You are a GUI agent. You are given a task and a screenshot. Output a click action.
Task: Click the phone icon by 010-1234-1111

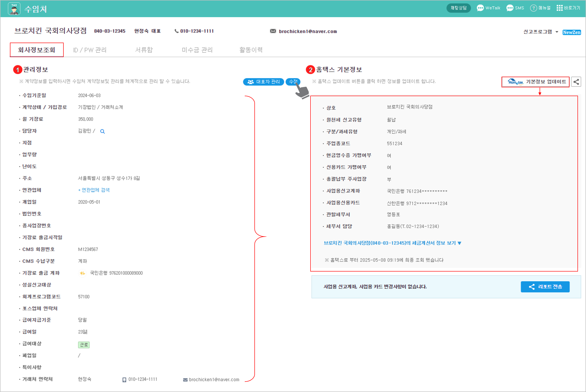coord(176,31)
